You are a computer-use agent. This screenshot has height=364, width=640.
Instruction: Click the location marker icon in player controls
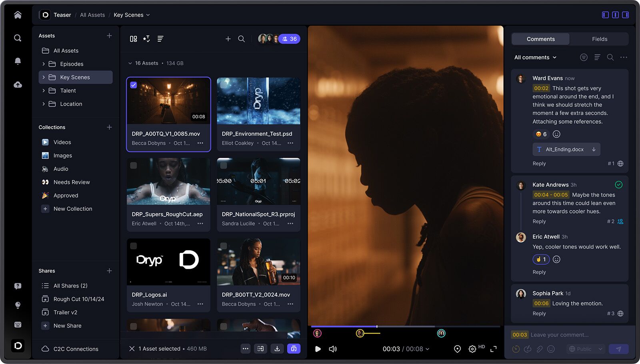[x=457, y=349]
